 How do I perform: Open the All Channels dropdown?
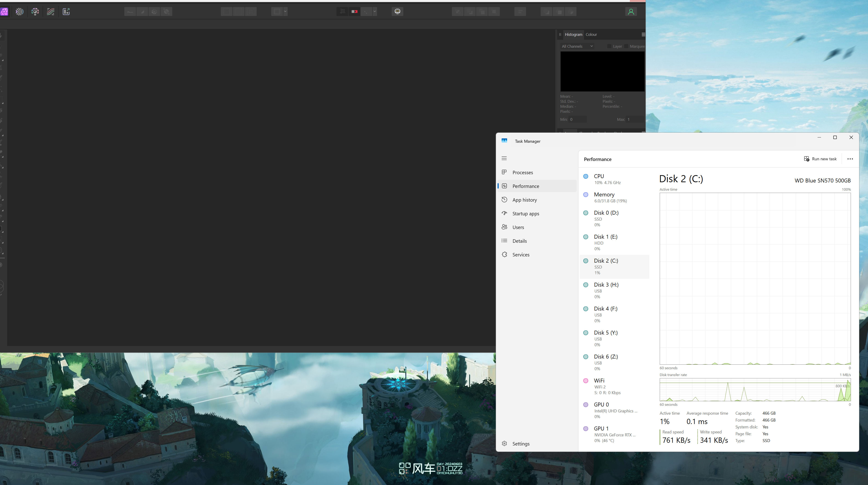[577, 46]
